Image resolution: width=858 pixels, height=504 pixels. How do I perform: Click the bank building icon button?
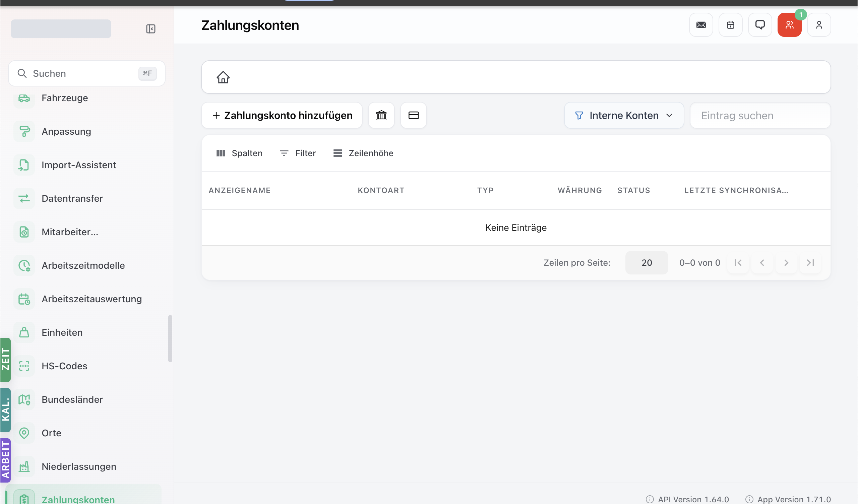[x=381, y=115]
